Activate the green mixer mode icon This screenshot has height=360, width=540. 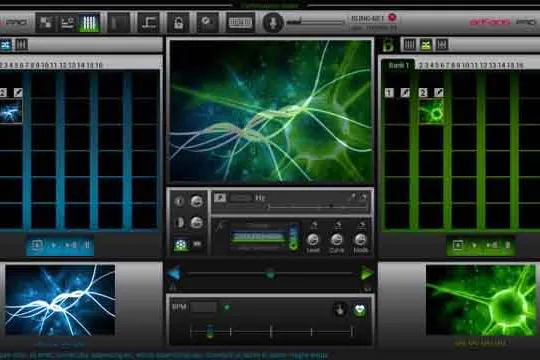(x=89, y=23)
